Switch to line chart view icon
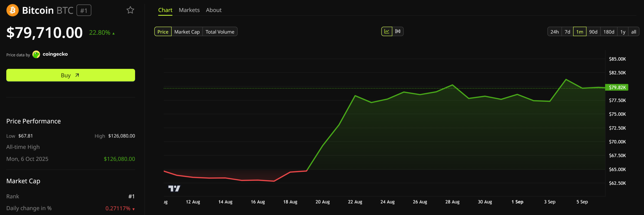The image size is (644, 215). pos(387,31)
